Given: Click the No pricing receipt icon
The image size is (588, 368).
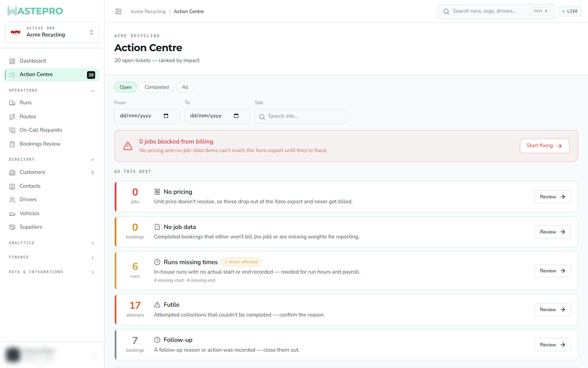Looking at the screenshot, I should (157, 192).
